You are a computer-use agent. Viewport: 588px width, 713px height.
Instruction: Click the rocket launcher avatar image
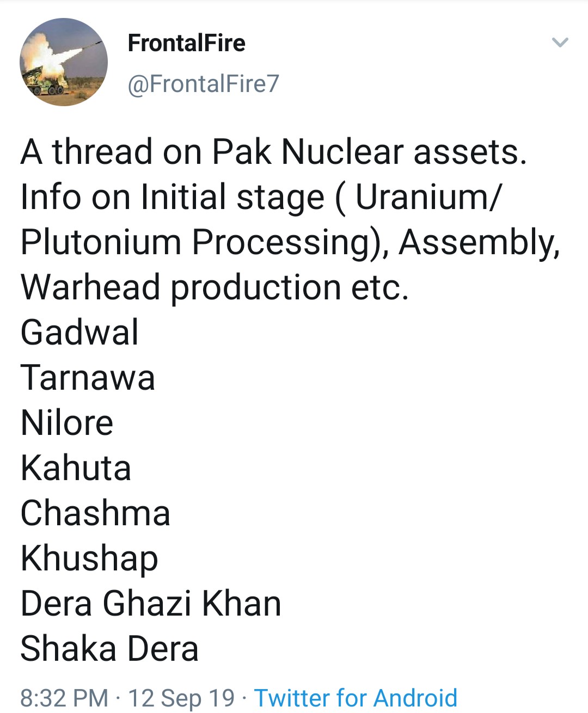coord(64,62)
